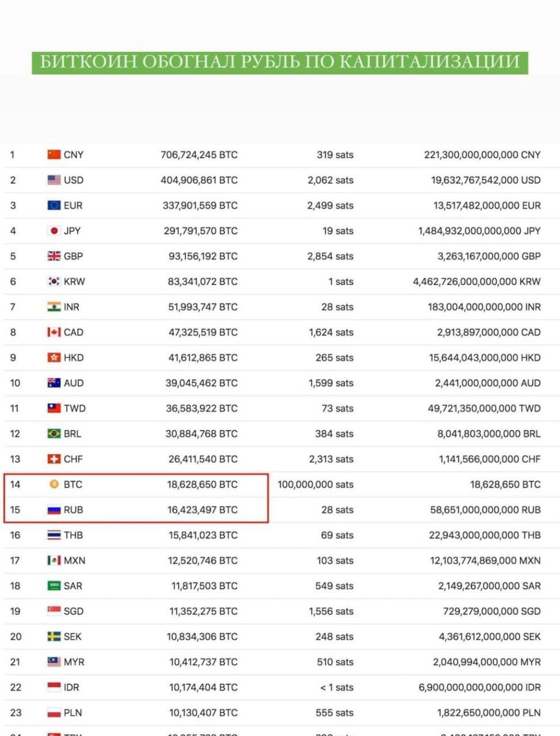This screenshot has width=560, height=736.
Task: Click the 19,632,767,542,000 USD supply value
Action: point(486,180)
